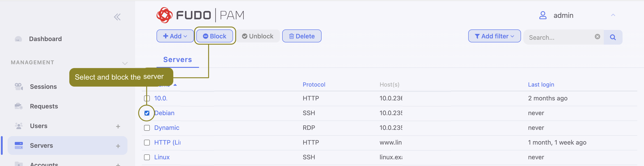The width and height of the screenshot is (644, 166).
Task: Select the Dashboard icon in the sidebar
Action: click(x=19, y=39)
